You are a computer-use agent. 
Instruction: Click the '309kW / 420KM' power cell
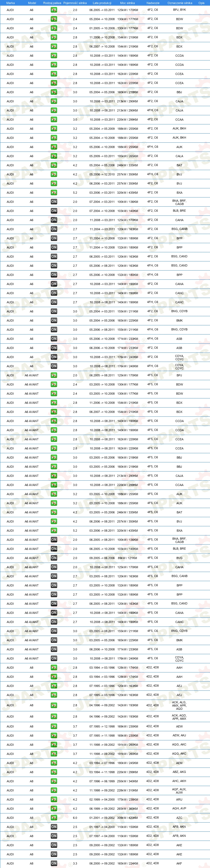[x=128, y=818]
